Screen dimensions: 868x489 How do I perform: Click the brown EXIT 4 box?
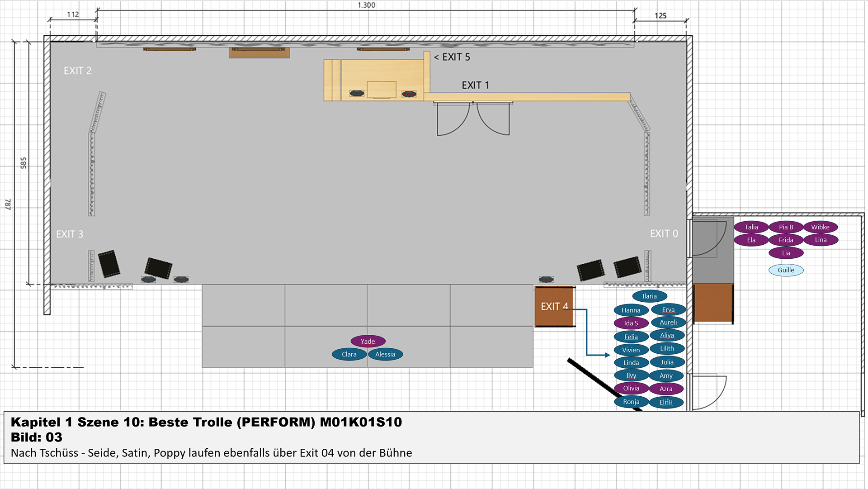pyautogui.click(x=554, y=306)
